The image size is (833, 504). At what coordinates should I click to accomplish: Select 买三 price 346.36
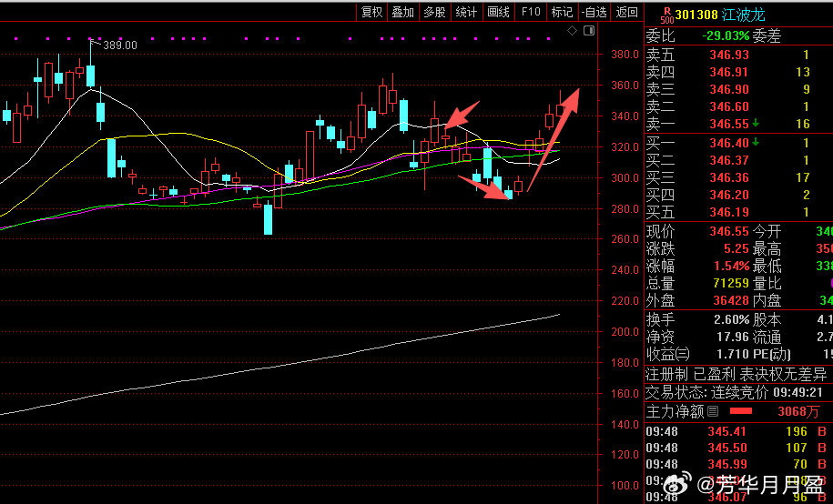point(729,178)
